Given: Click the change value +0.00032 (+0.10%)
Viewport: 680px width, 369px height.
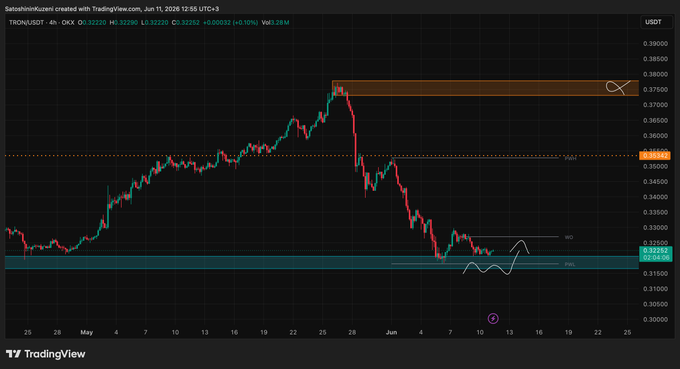Looking at the screenshot, I should click(230, 23).
